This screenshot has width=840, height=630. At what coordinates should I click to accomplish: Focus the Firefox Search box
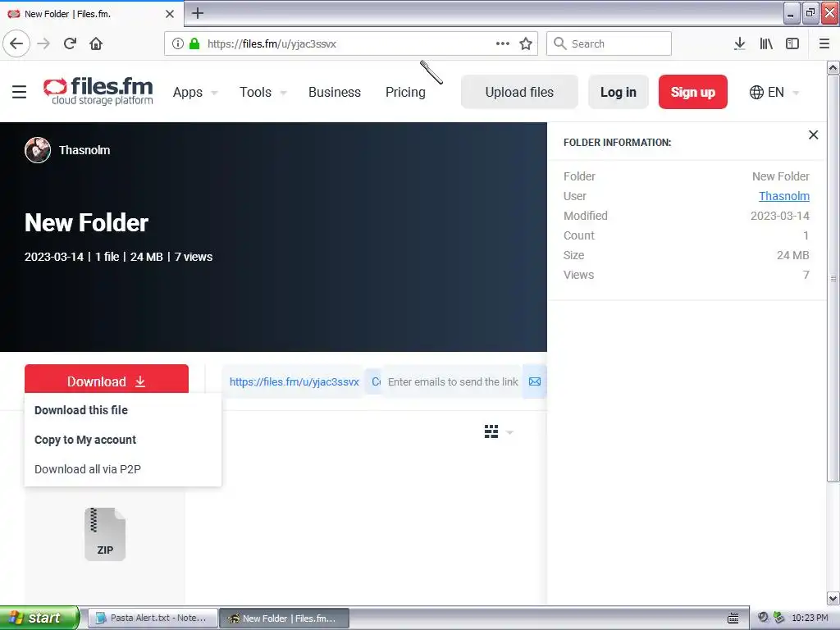[x=609, y=43]
